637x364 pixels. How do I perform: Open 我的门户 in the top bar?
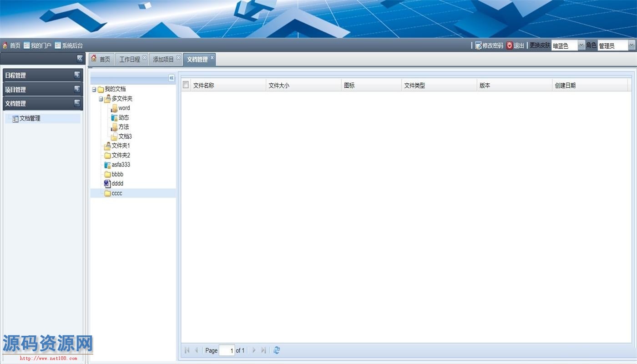coord(41,45)
